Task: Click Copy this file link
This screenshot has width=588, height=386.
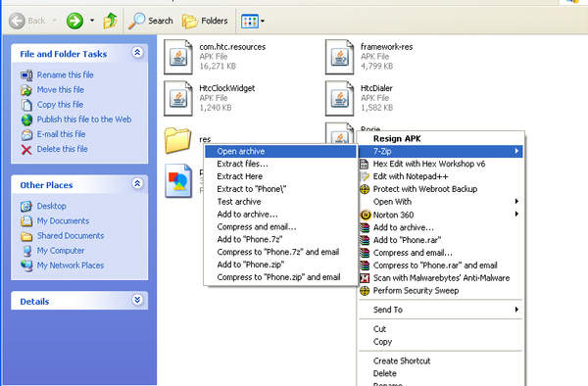Action: (60, 105)
